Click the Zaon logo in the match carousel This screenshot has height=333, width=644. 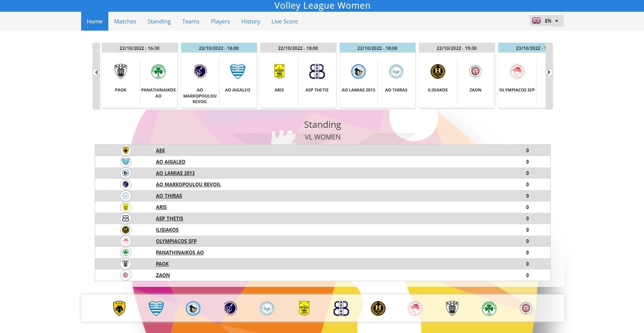476,71
